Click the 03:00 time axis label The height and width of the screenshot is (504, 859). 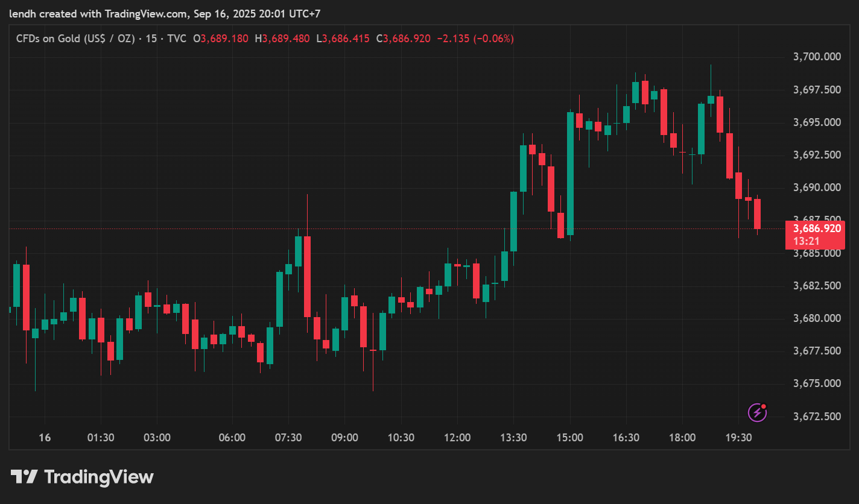point(157,438)
